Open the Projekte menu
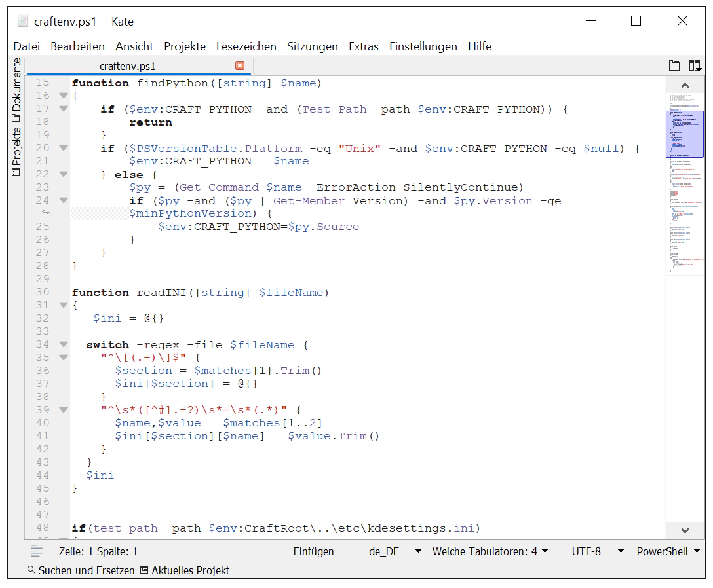The width and height of the screenshot is (713, 588). coord(185,46)
